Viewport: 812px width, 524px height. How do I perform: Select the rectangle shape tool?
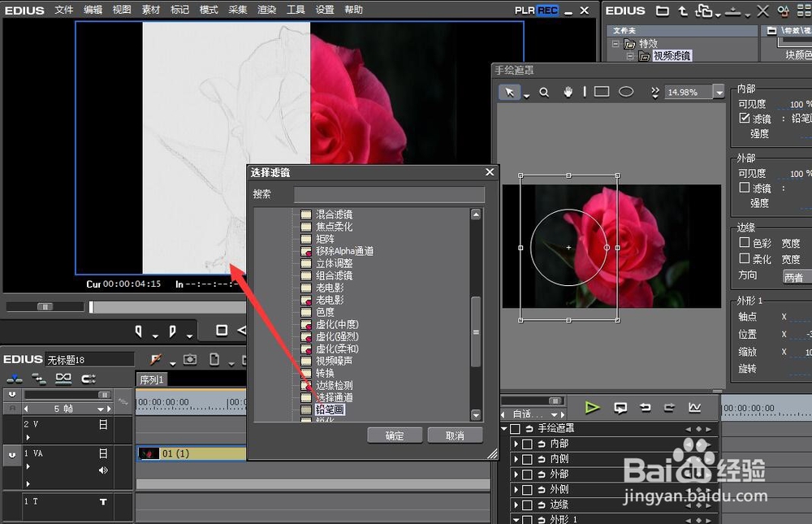[602, 92]
